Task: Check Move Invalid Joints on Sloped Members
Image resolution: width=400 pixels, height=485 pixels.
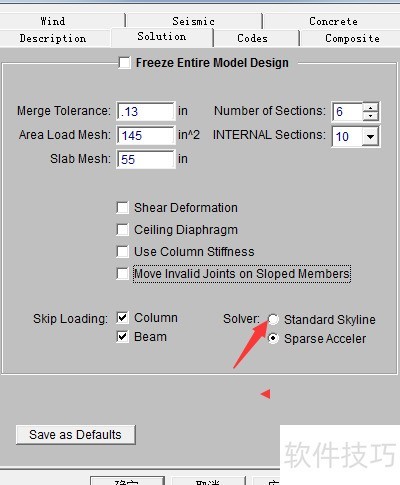Action: pyautogui.click(x=123, y=274)
